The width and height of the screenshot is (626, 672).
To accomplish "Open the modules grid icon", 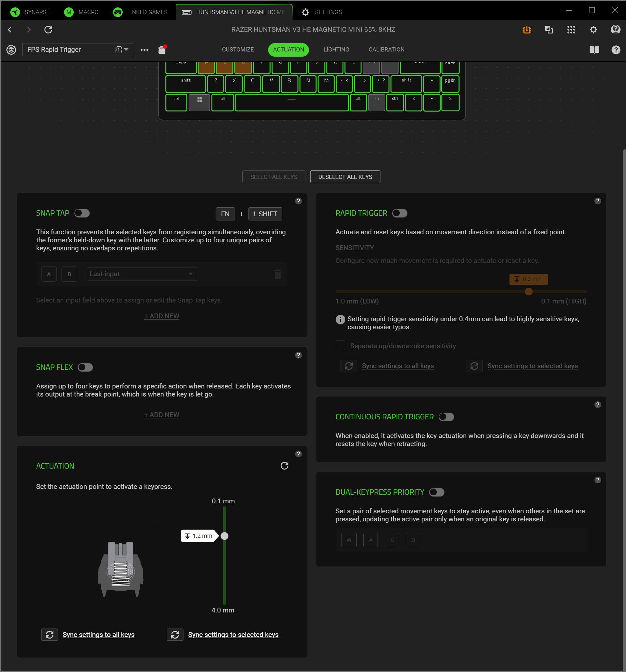I will click(571, 30).
